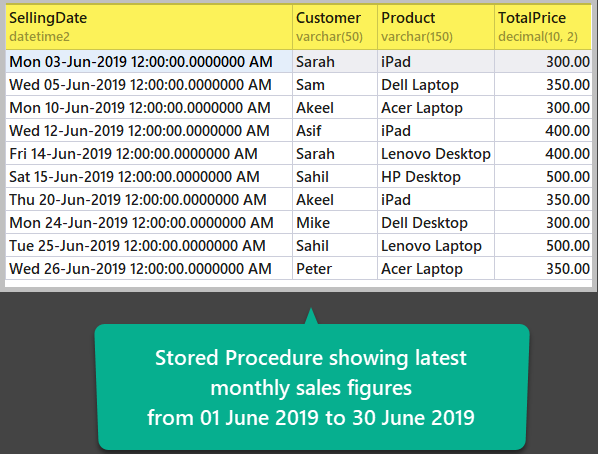Image resolution: width=598 pixels, height=454 pixels.
Task: Select customer 'Akeel' in the 20-Jun row
Action: point(335,200)
